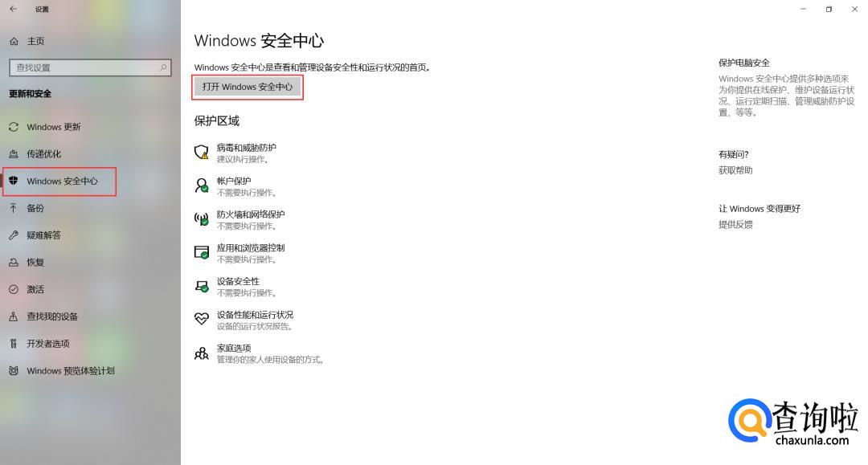Open 病毒和威胁防护 protection area

(247, 148)
